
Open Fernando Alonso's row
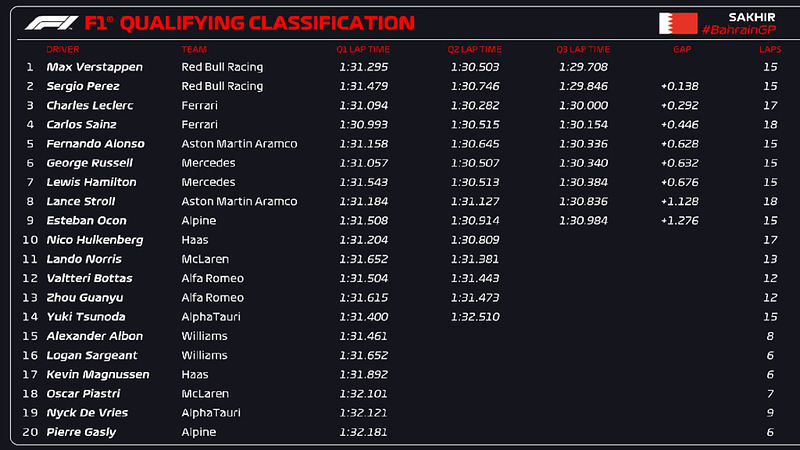tap(400, 144)
